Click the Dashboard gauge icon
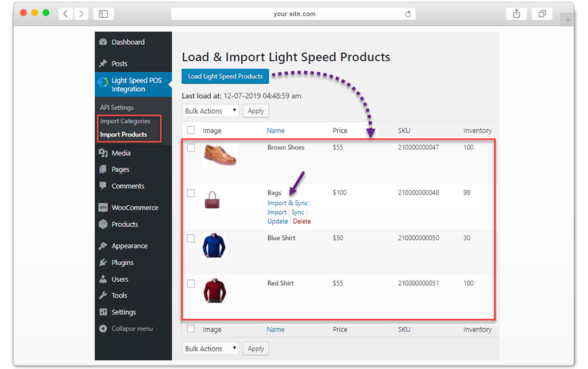The image size is (588, 369). coord(103,42)
